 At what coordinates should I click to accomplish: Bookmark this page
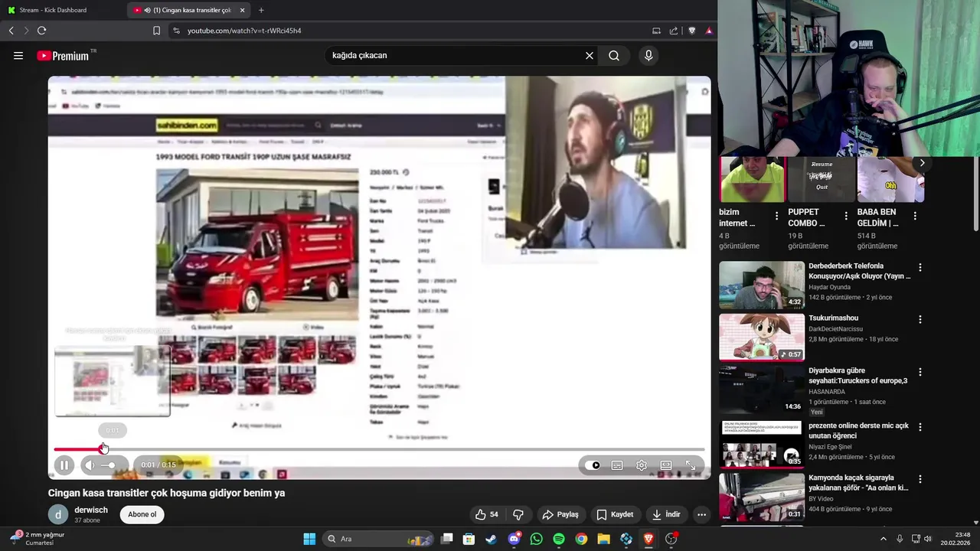click(x=156, y=31)
